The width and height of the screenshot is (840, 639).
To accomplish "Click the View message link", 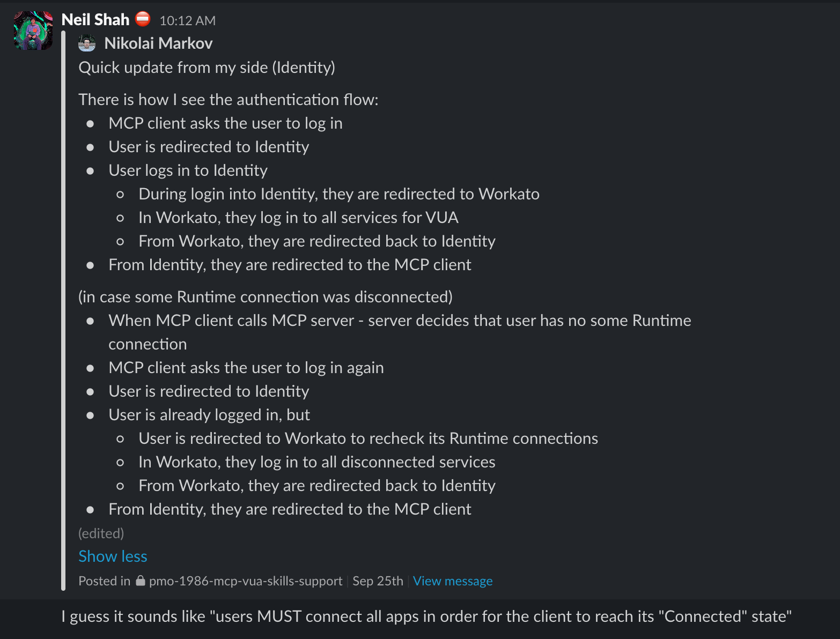I will coord(452,581).
